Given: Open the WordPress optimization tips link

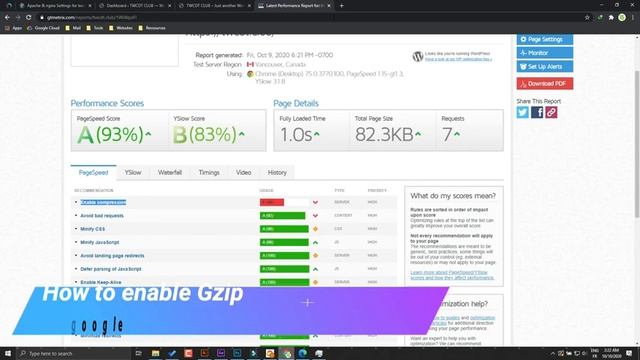Looking at the screenshot, I should 458,59.
